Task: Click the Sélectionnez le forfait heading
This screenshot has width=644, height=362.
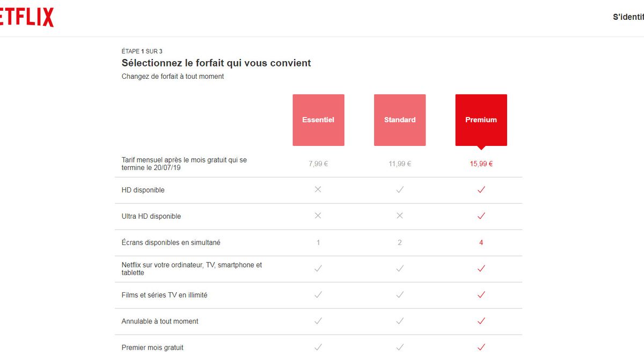Action: (x=216, y=63)
